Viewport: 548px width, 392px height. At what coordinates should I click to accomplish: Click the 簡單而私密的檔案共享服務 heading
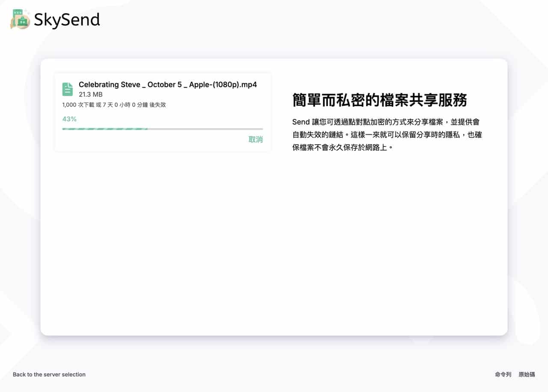[x=379, y=100]
